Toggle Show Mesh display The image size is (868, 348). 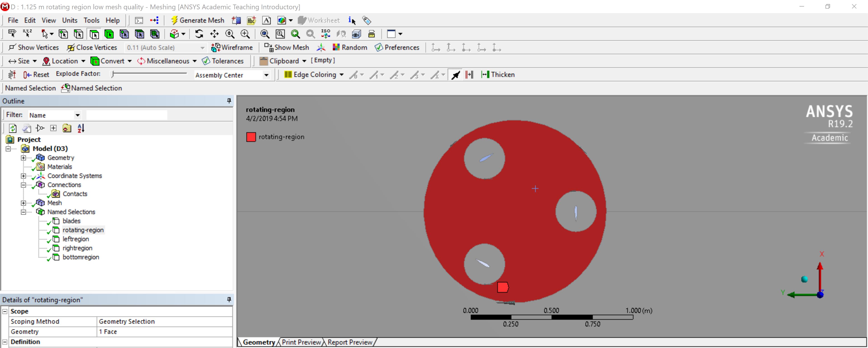286,47
